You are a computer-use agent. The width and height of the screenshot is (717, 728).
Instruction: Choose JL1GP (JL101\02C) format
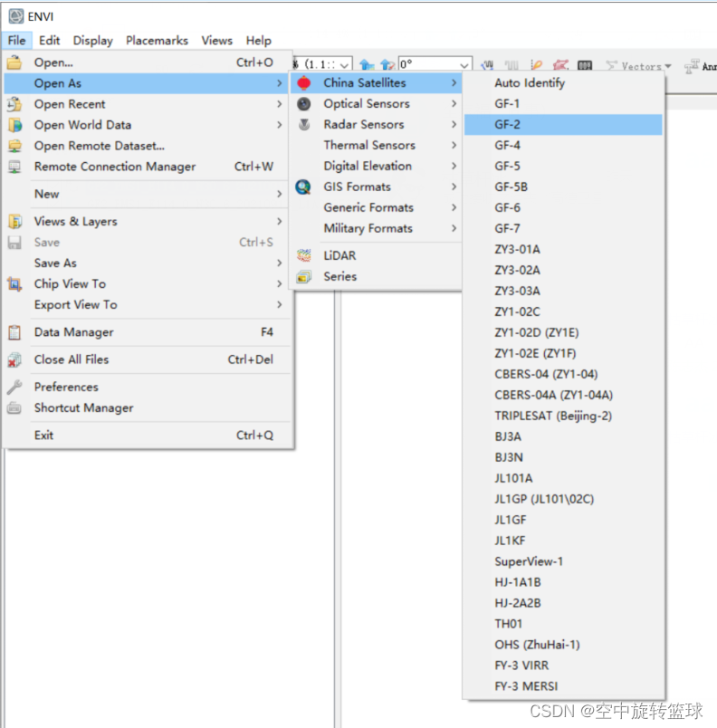pyautogui.click(x=563, y=499)
